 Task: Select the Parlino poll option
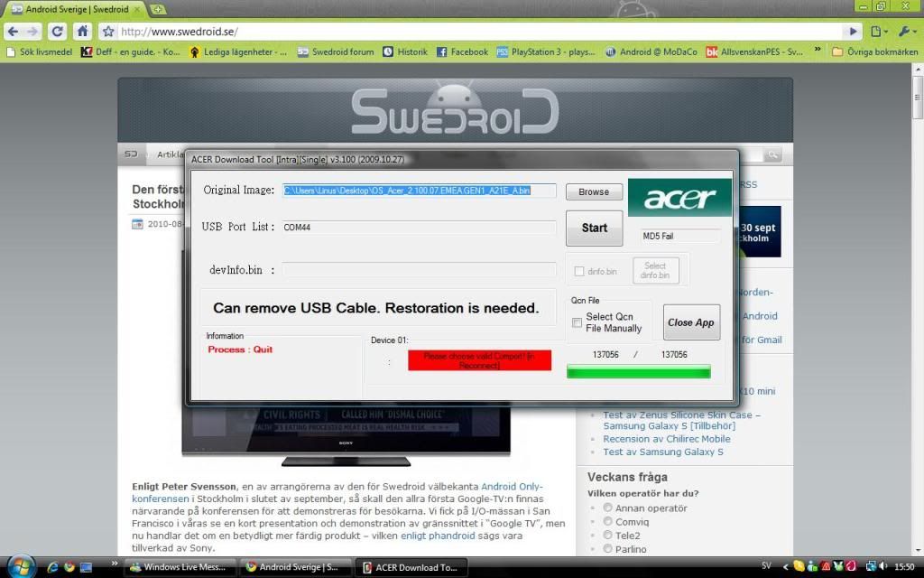607,548
